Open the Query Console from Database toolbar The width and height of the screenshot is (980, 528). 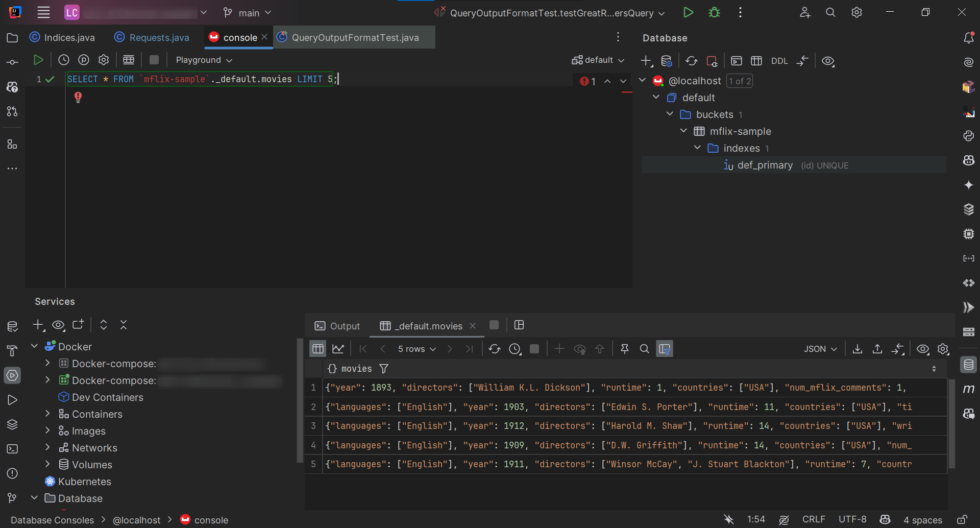[x=736, y=61]
